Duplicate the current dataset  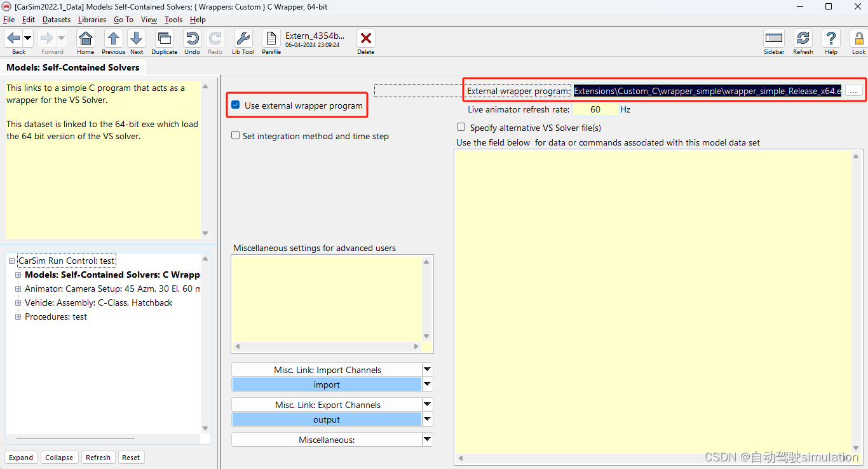[x=164, y=38]
